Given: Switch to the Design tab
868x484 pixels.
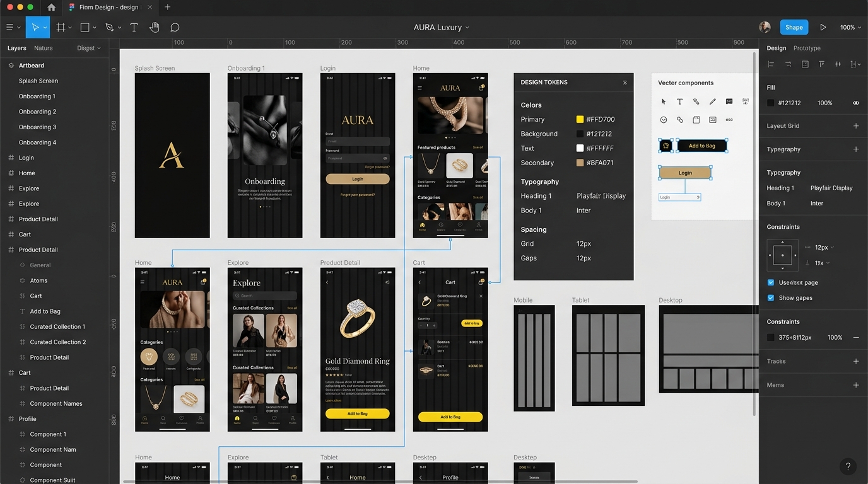Looking at the screenshot, I should click(x=777, y=48).
